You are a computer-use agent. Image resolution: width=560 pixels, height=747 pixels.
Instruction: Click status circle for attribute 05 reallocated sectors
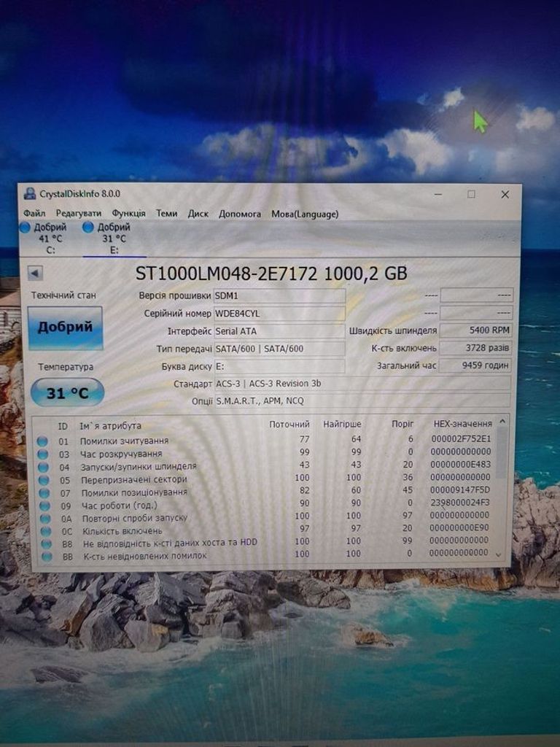tap(44, 480)
